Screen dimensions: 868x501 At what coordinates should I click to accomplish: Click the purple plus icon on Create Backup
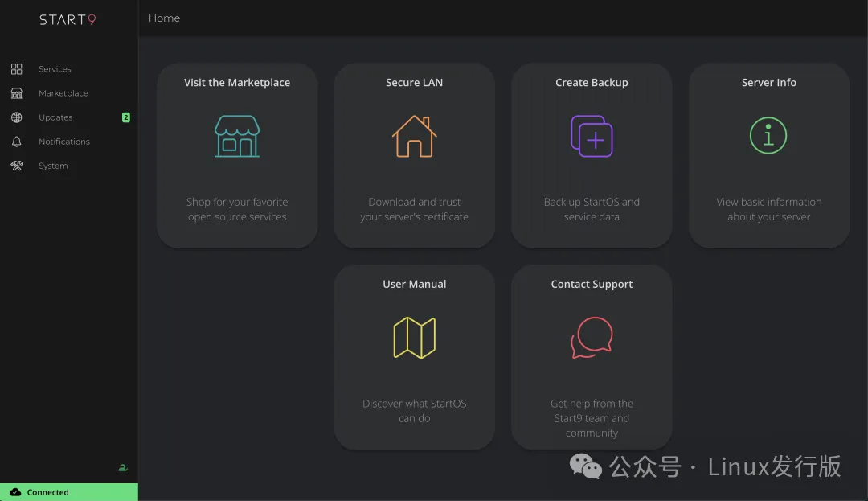592,136
